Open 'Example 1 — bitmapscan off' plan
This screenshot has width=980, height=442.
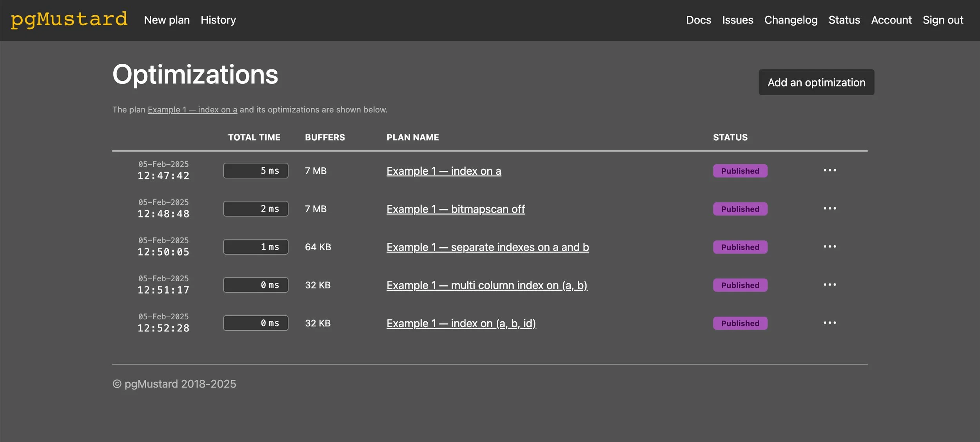click(x=456, y=209)
